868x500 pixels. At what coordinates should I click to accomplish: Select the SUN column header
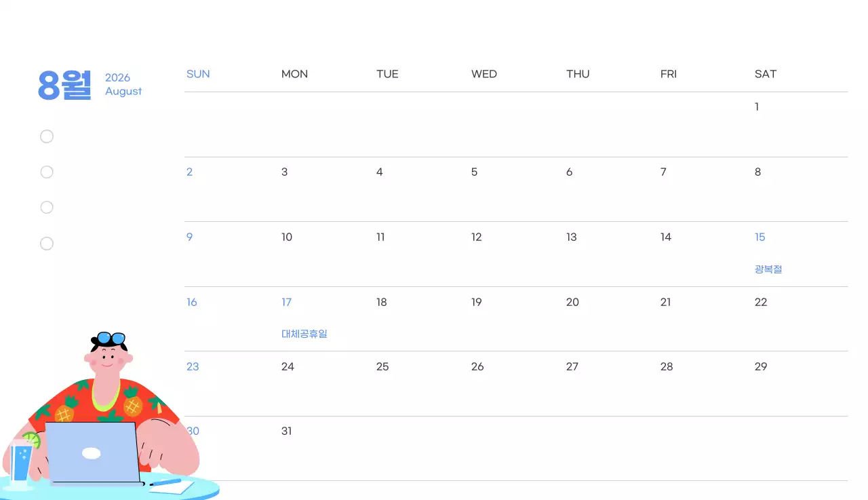pos(198,74)
